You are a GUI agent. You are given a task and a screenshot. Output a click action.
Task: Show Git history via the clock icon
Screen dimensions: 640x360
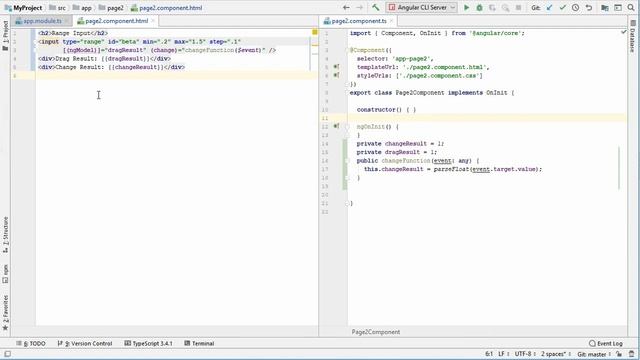pyautogui.click(x=576, y=7)
